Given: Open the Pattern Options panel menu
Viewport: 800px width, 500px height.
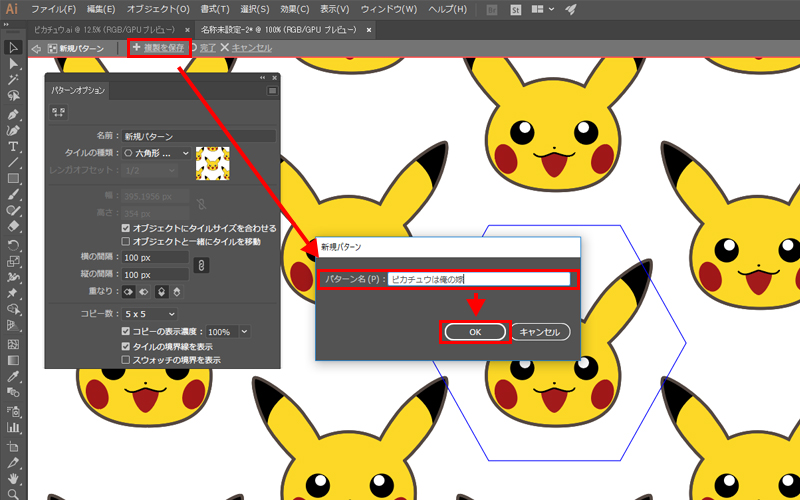Looking at the screenshot, I should coord(272,91).
